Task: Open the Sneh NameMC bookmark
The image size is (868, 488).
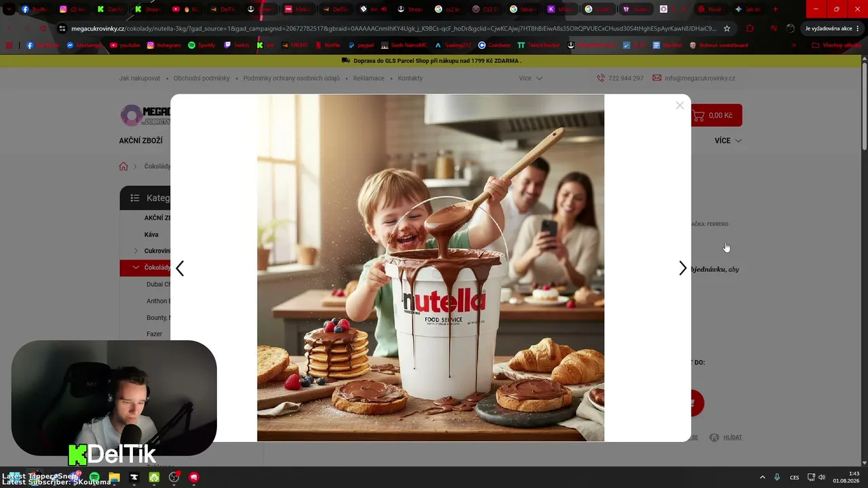Action: 405,45
